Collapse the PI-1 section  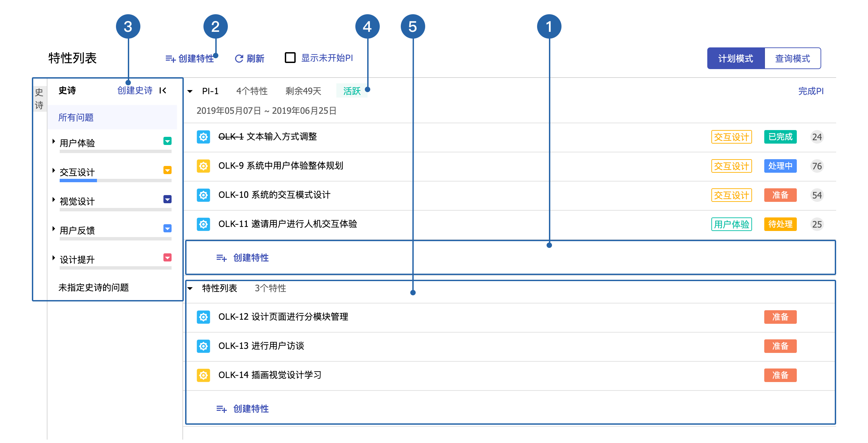190,91
